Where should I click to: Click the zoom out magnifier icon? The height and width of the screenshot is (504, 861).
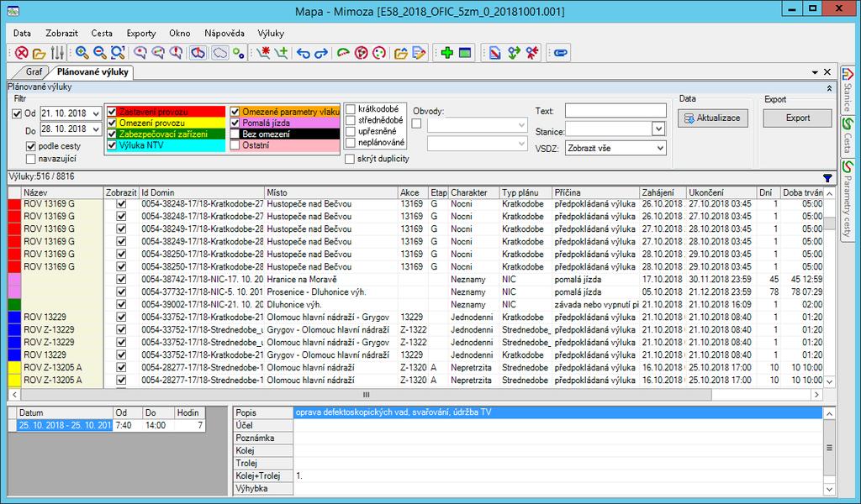pos(99,53)
